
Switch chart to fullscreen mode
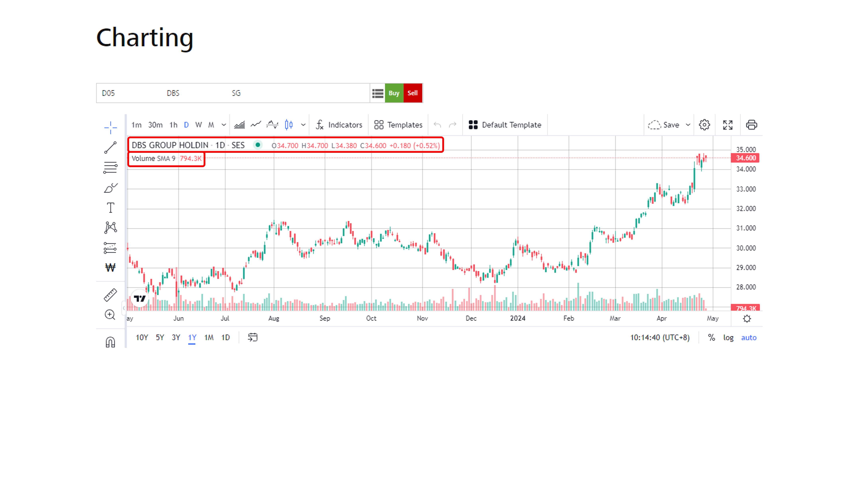tap(728, 125)
